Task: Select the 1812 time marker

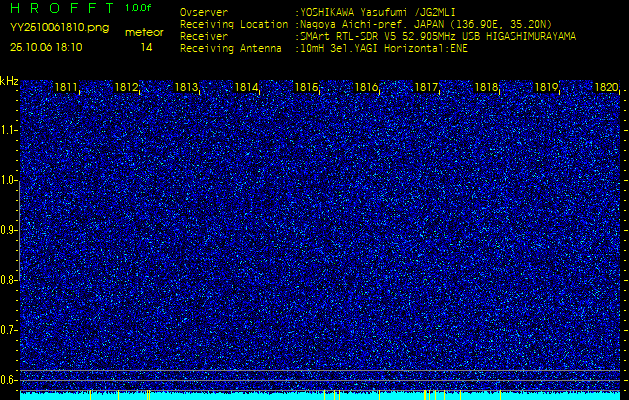Action: click(x=127, y=88)
